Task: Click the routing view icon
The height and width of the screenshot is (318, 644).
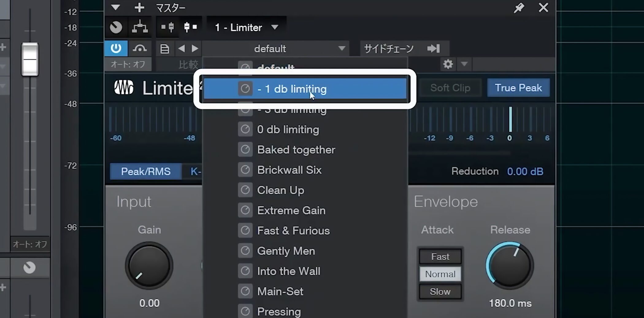Action: [x=140, y=27]
